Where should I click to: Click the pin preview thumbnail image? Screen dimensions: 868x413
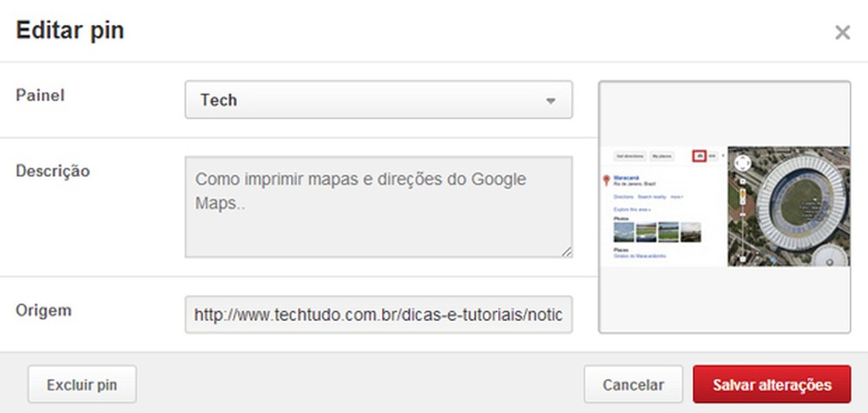tap(724, 206)
